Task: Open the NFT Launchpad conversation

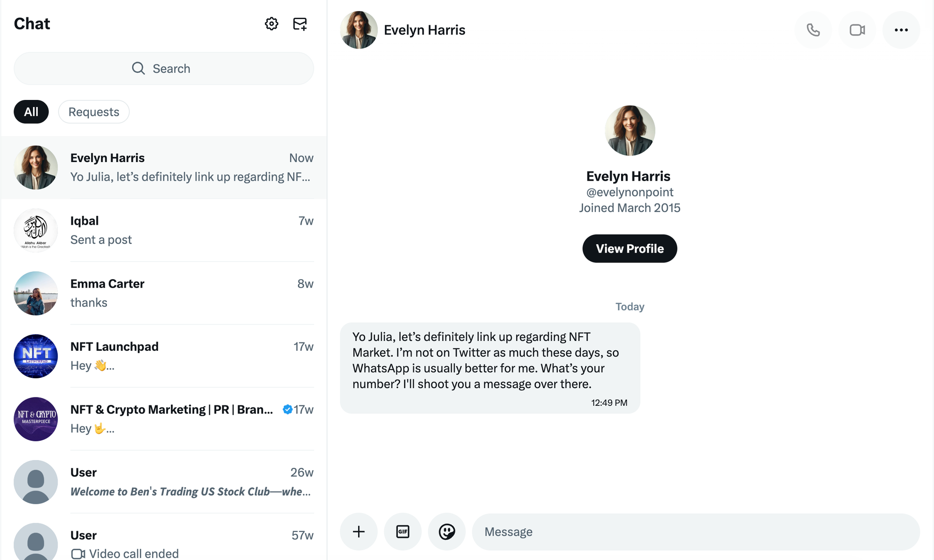Action: click(x=163, y=356)
